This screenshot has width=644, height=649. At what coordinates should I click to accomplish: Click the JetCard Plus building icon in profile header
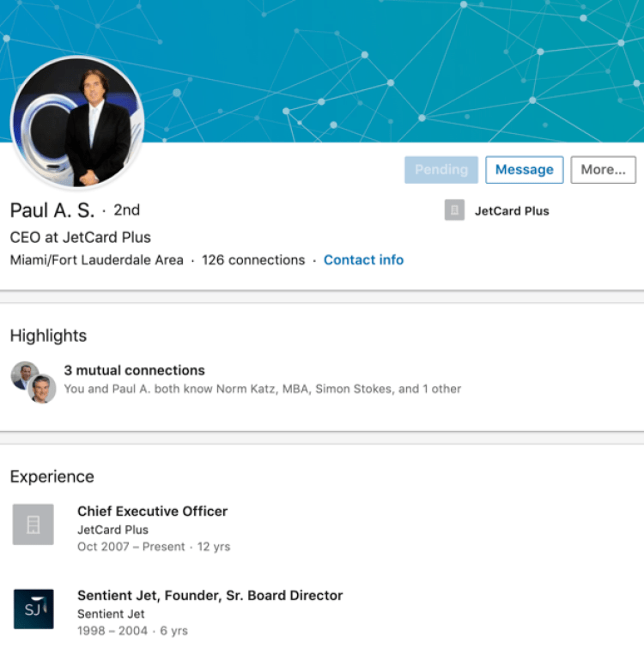coord(454,210)
